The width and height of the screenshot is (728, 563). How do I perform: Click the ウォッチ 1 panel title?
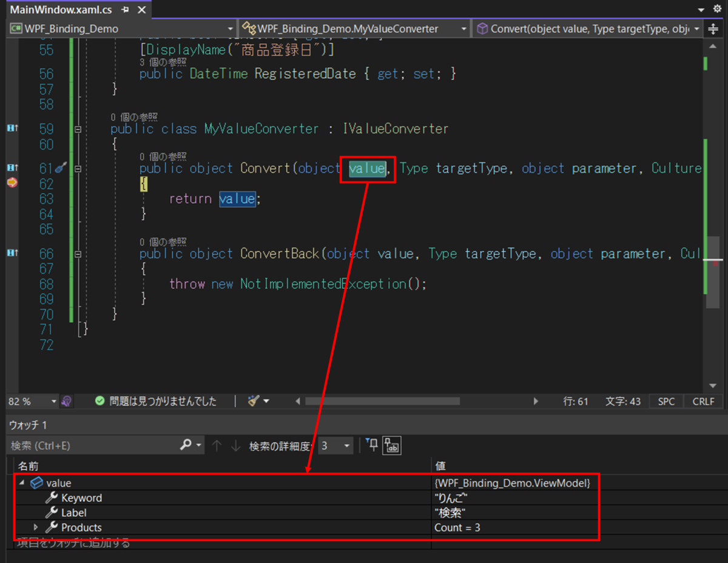tap(28, 425)
